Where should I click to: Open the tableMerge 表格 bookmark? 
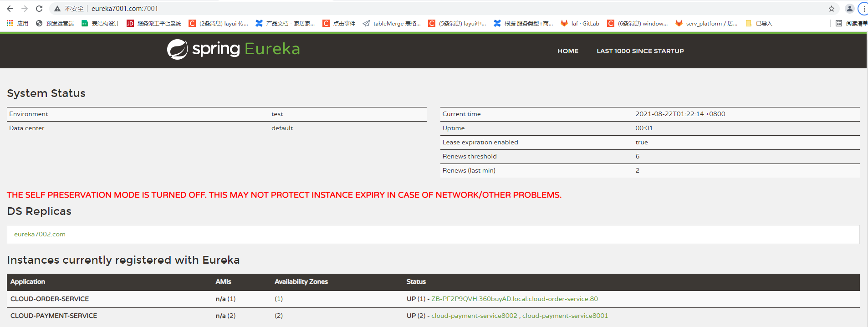pos(392,23)
